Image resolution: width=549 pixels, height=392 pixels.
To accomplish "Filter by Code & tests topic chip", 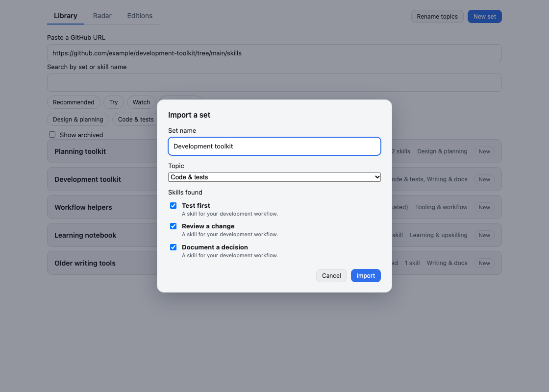I will click(x=135, y=120).
